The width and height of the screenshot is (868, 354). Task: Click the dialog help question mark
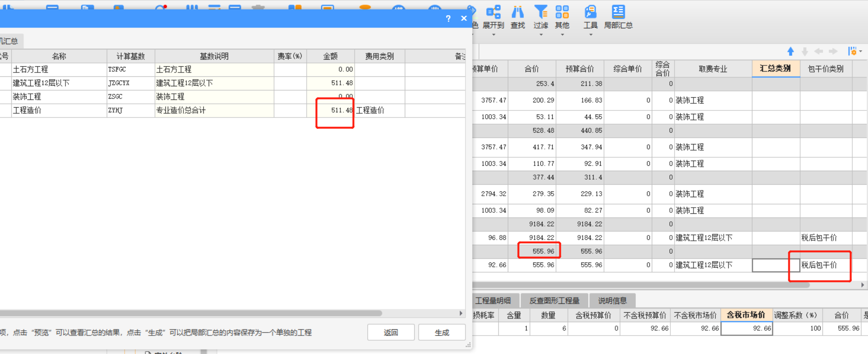[x=448, y=18]
